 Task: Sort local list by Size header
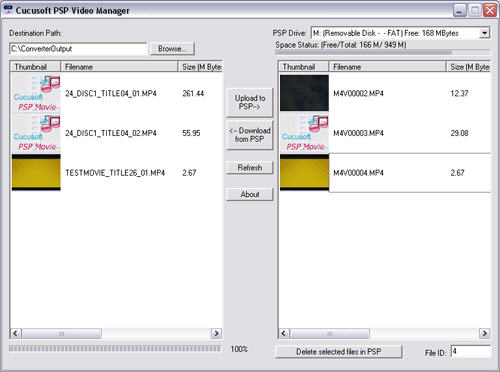(200, 67)
